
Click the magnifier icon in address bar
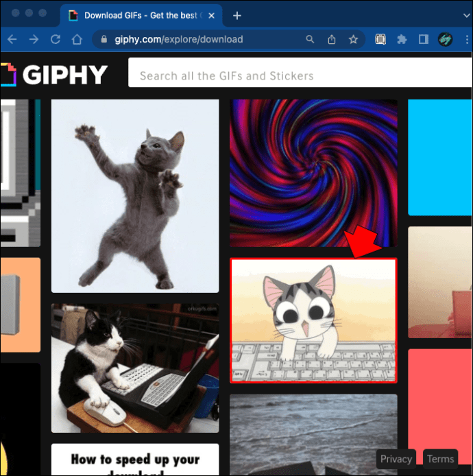coord(310,39)
